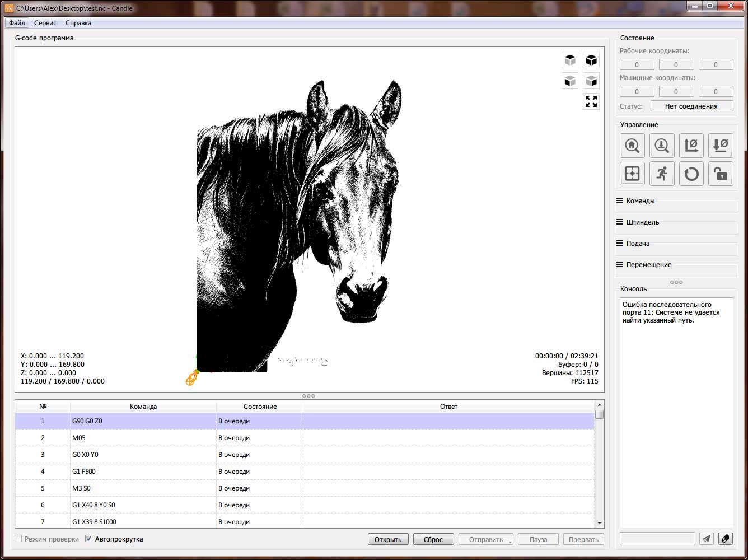Click the Команда column header
The width and height of the screenshot is (748, 560).
[143, 407]
